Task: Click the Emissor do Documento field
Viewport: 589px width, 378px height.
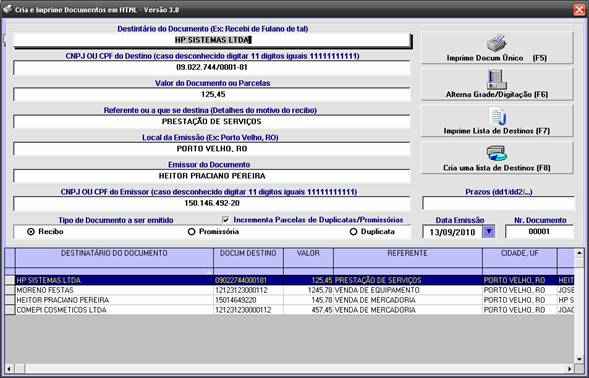Action: pos(212,176)
